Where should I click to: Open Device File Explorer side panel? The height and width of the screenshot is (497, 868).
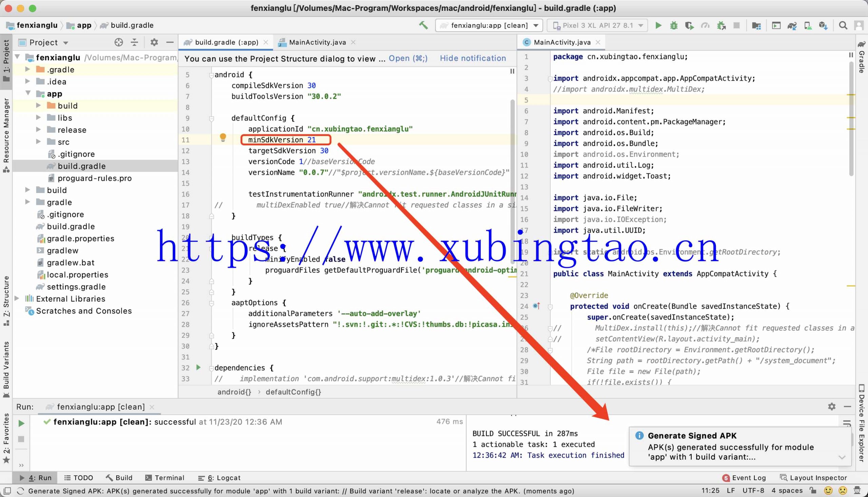[862, 423]
